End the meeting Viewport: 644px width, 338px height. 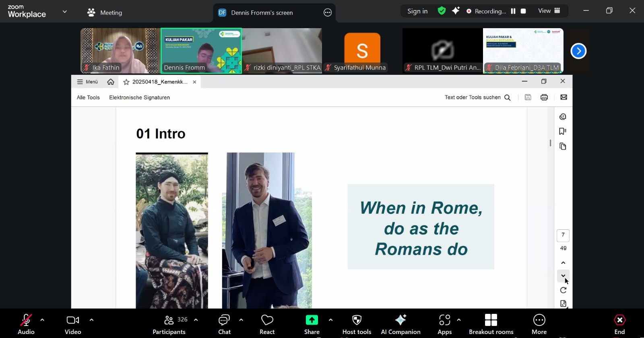[619, 324]
